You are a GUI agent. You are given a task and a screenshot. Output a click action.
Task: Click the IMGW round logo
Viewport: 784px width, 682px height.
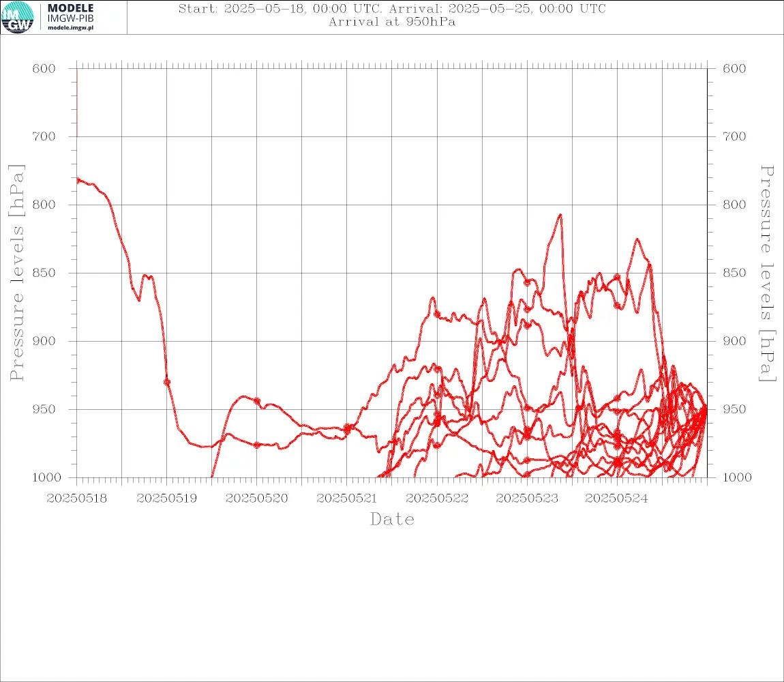18,17
